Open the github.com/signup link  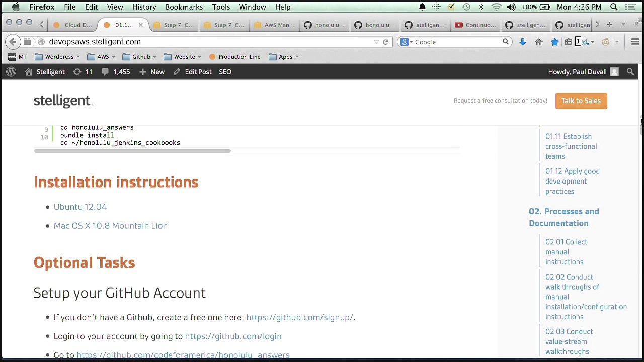click(300, 317)
